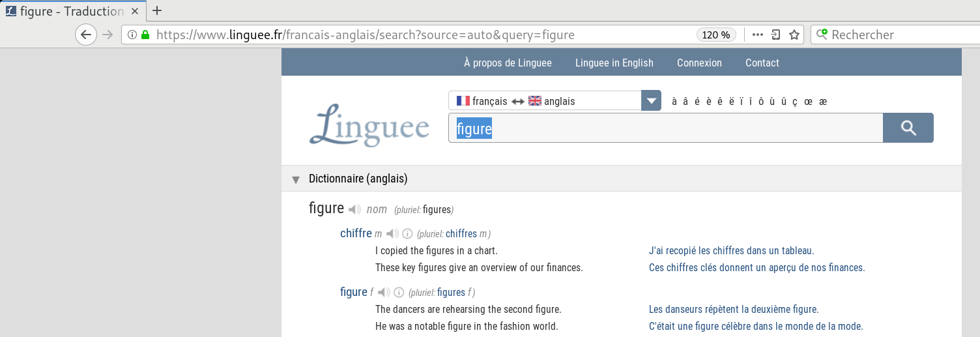
Task: Show info icon next to 'chiffre'
Action: tap(407, 233)
